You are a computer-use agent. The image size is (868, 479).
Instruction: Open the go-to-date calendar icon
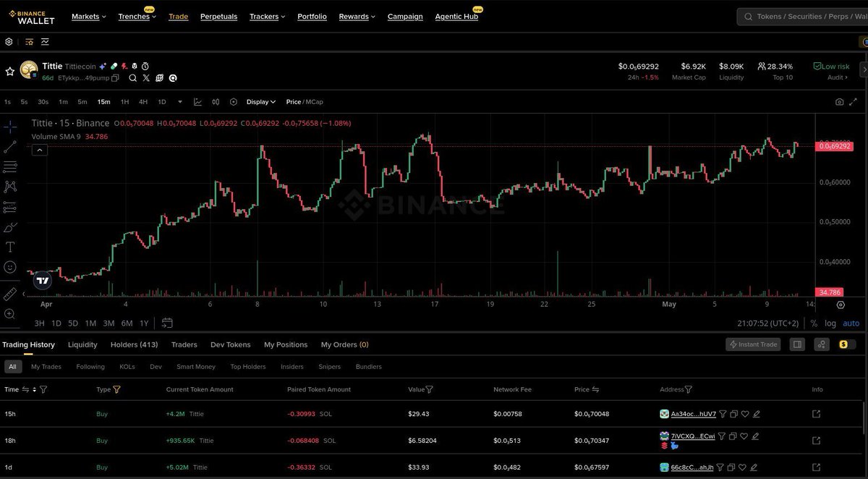167,323
